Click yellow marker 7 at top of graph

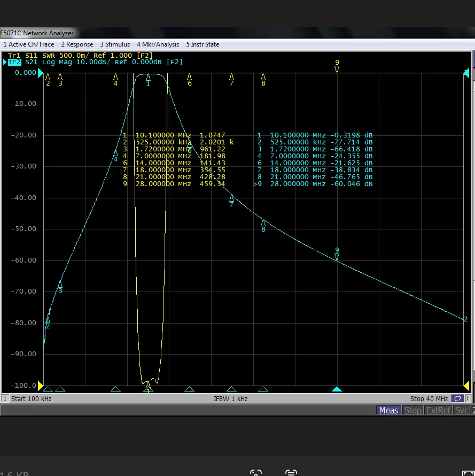pyautogui.click(x=232, y=80)
